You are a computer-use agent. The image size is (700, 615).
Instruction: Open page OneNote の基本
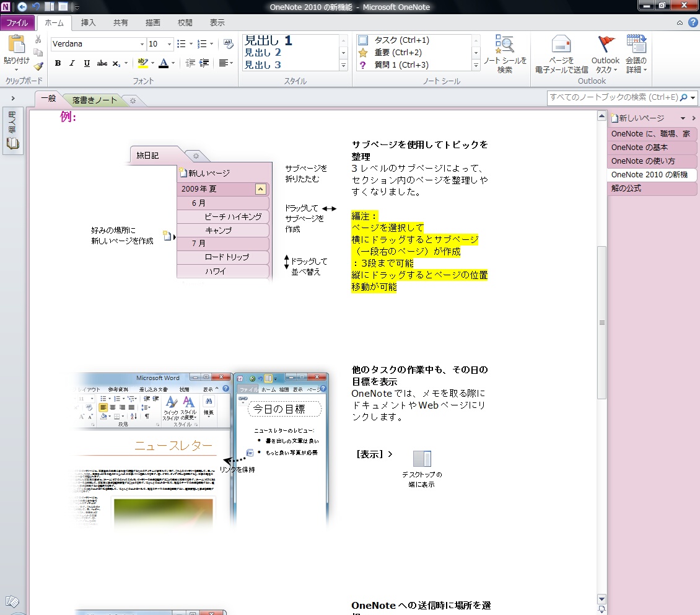pos(651,148)
